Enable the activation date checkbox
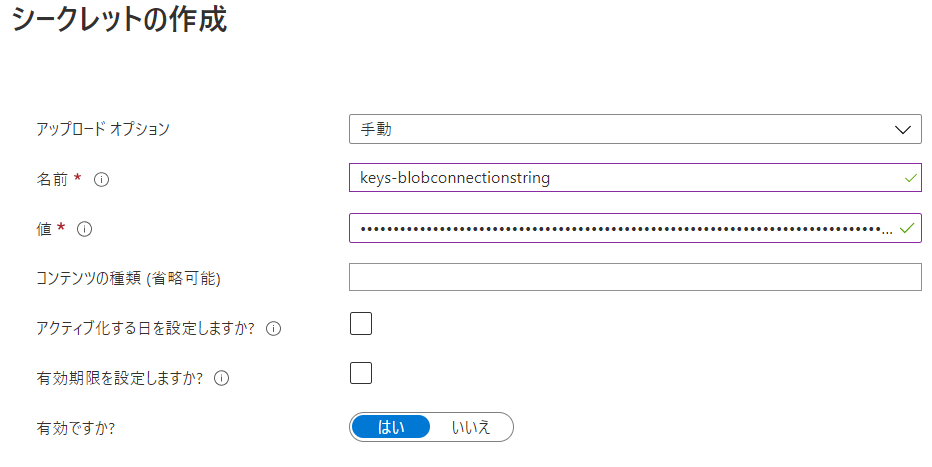 coord(360,324)
